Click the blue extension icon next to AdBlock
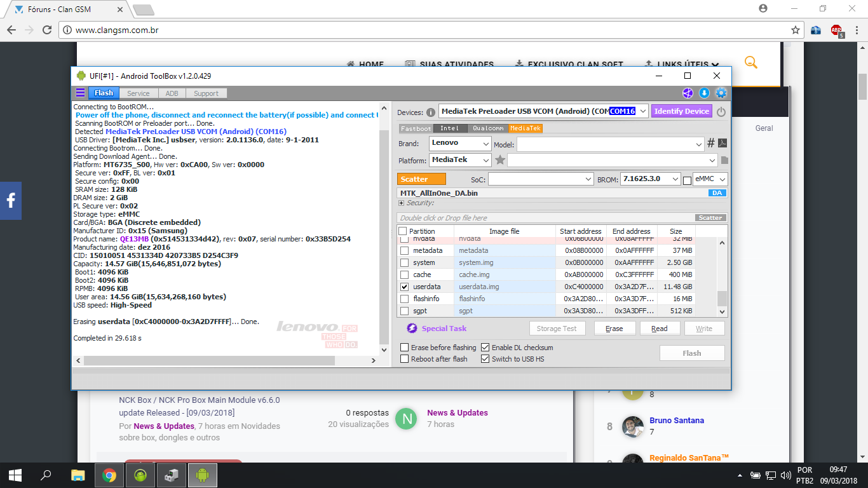 point(816,30)
